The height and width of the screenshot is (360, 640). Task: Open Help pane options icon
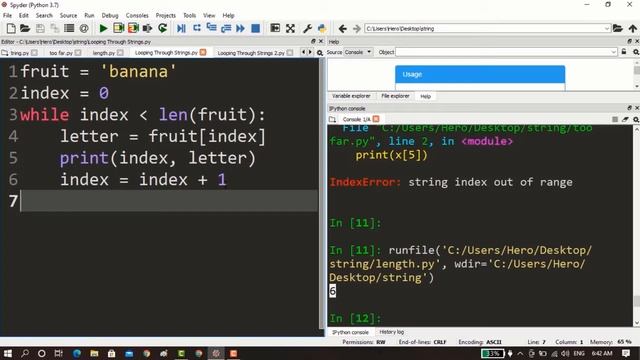[636, 52]
